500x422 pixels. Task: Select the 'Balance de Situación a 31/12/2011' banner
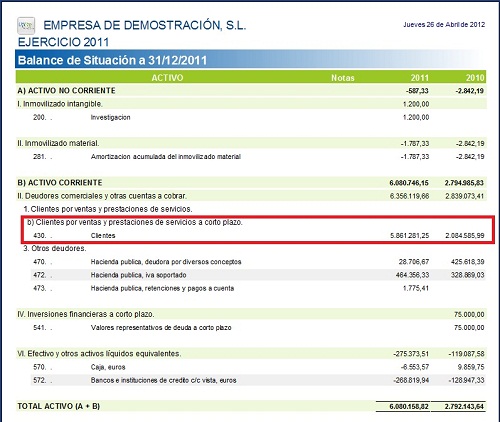click(x=251, y=60)
